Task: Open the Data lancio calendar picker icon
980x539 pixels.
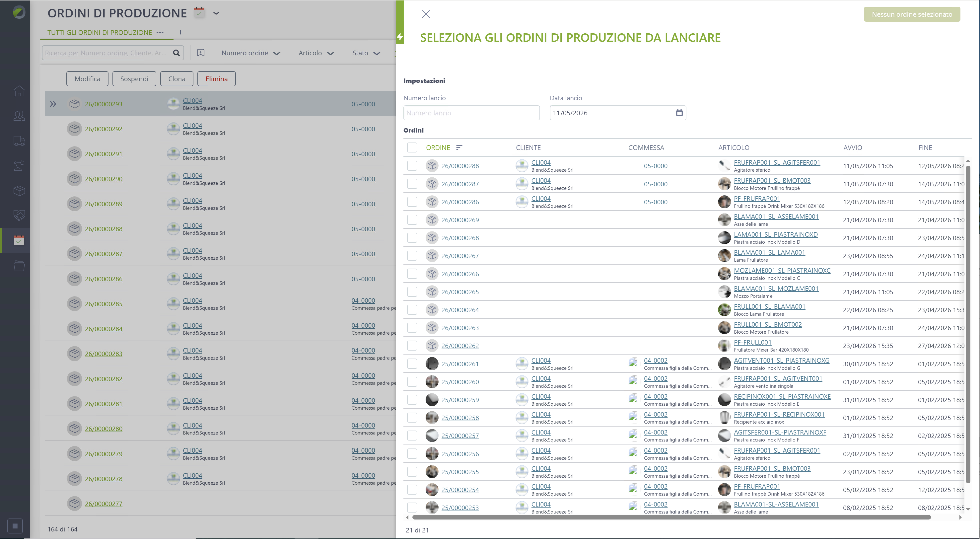Action: tap(679, 113)
